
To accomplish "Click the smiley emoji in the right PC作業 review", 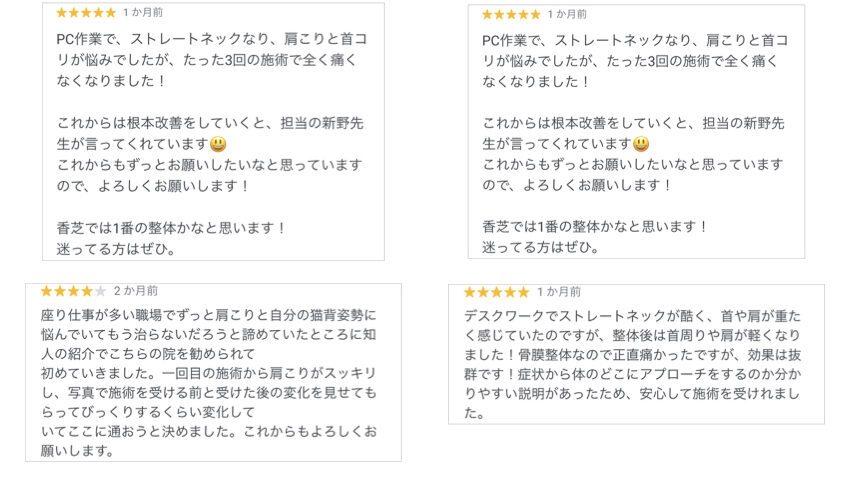I will click(642, 144).
